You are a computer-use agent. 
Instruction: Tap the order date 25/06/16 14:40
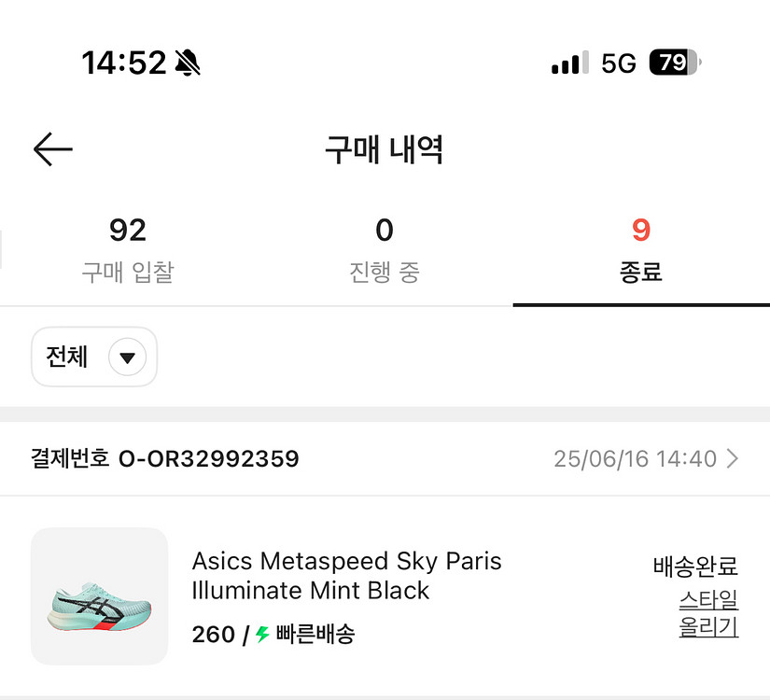pyautogui.click(x=635, y=458)
